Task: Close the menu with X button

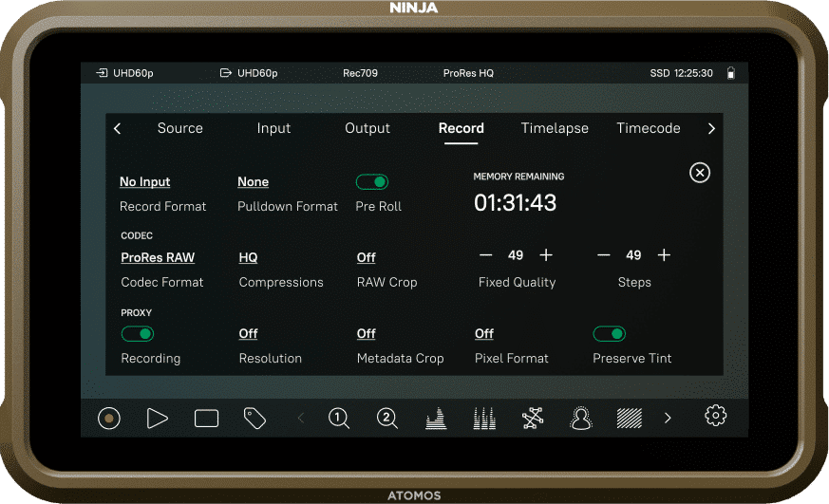Action: [x=700, y=173]
